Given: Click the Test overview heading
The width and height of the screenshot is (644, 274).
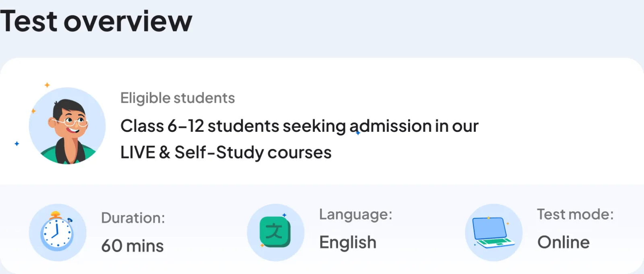Looking at the screenshot, I should point(96,21).
